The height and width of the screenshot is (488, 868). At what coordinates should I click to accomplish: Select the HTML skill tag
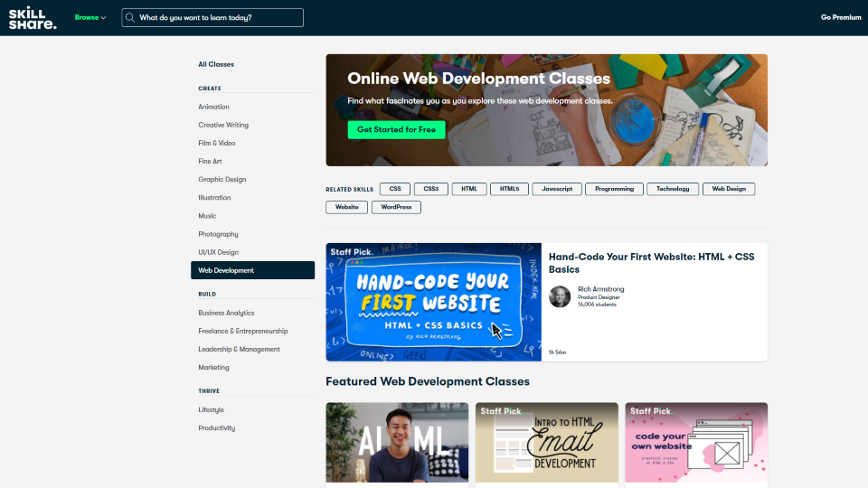pyautogui.click(x=469, y=189)
